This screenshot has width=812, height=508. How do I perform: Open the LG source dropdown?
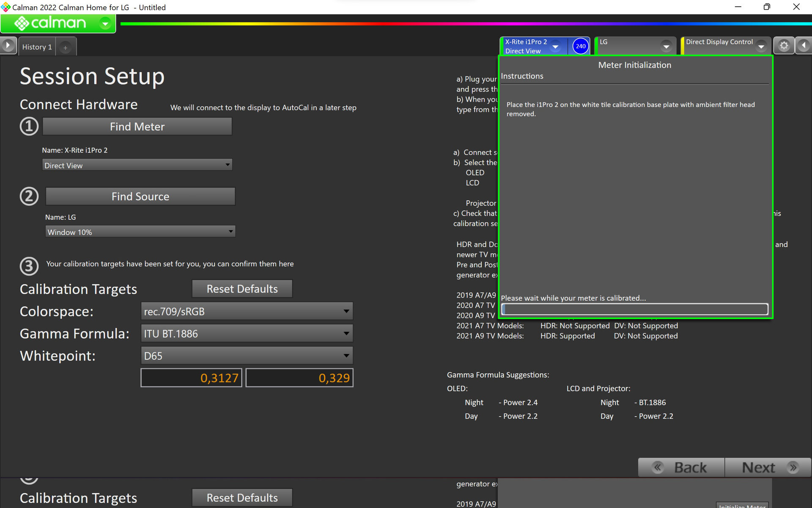666,47
